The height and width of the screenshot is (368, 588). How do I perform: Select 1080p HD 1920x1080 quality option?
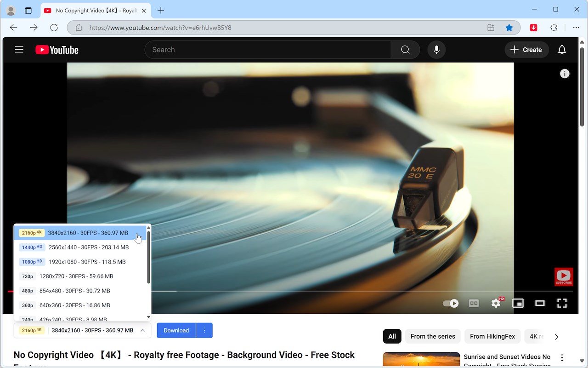coord(81,262)
